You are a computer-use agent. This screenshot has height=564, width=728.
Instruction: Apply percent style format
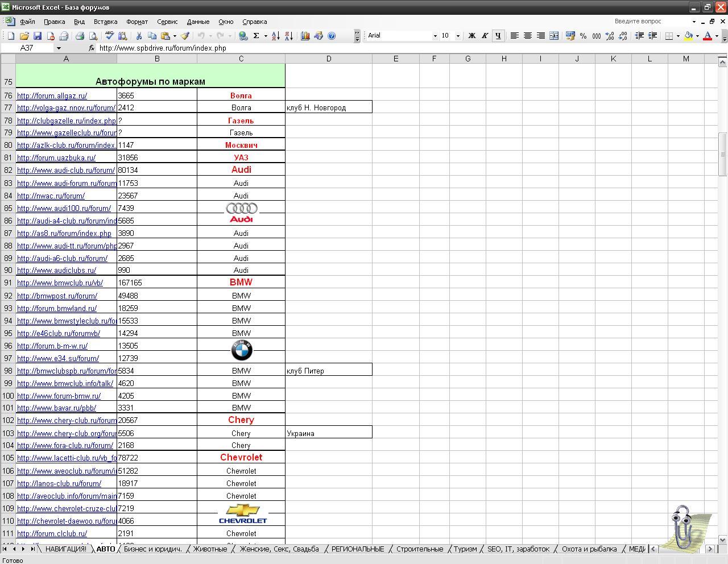[584, 36]
